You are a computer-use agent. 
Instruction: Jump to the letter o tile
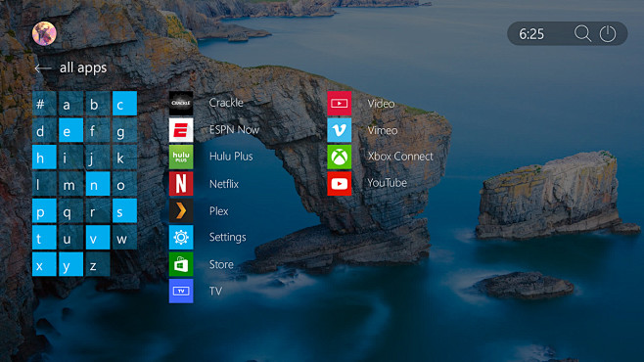[125, 184]
